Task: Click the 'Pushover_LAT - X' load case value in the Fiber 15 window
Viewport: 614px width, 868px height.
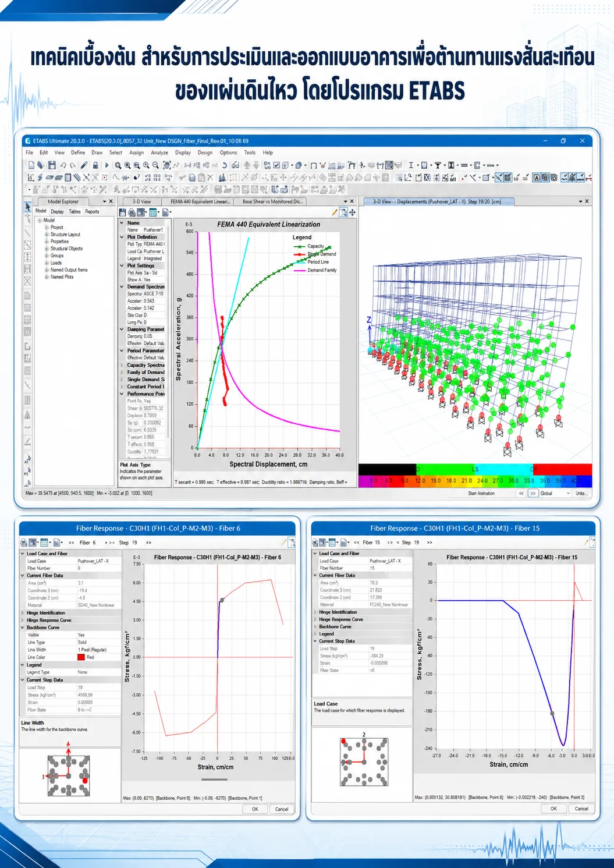Action: (391, 561)
